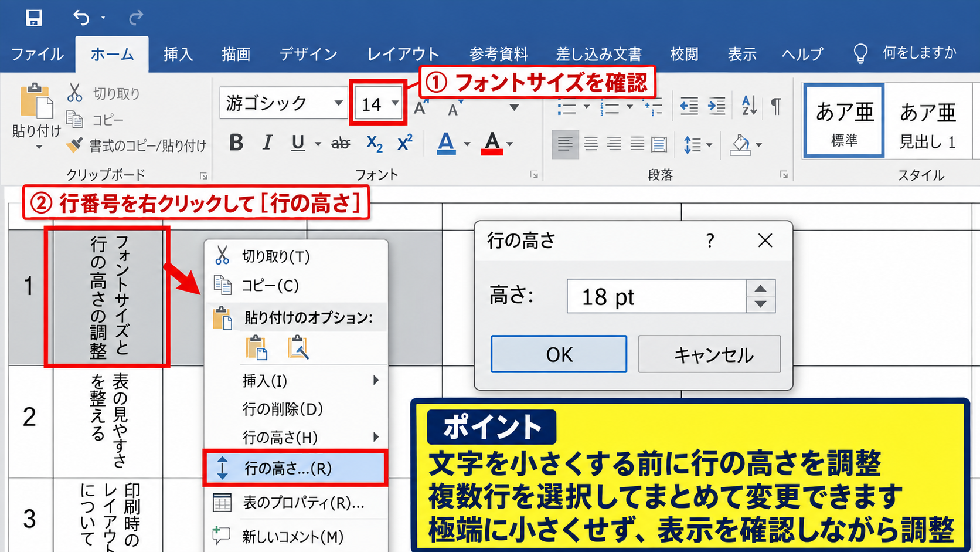This screenshot has width=980, height=552.
Task: Click 書式のコピー/貼り付け format painter
Action: coord(136,145)
